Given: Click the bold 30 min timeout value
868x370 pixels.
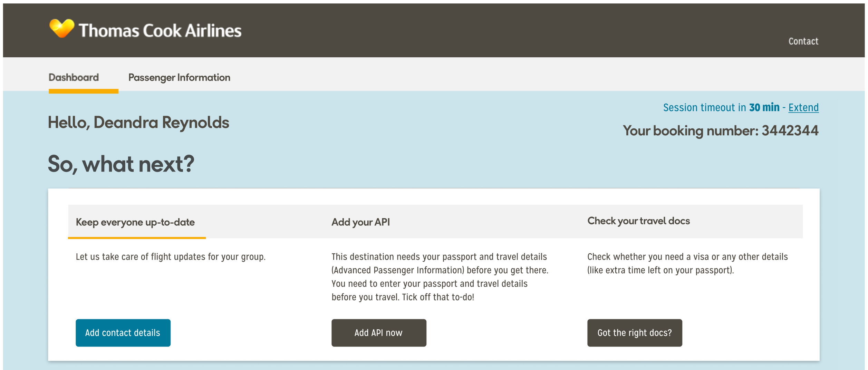Looking at the screenshot, I should click(764, 108).
